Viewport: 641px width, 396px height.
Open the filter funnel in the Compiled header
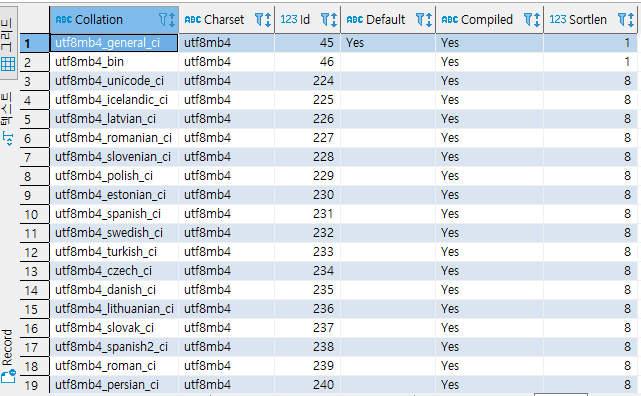pos(528,19)
